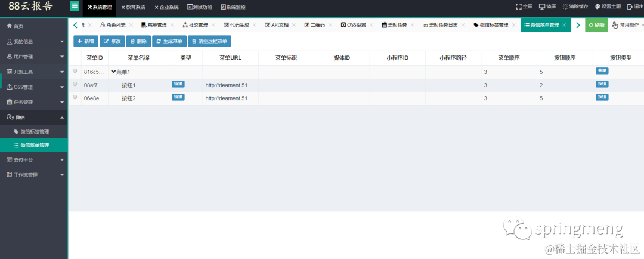Close the 社交管理 tab
The height and width of the screenshot is (259, 644).
(213, 25)
